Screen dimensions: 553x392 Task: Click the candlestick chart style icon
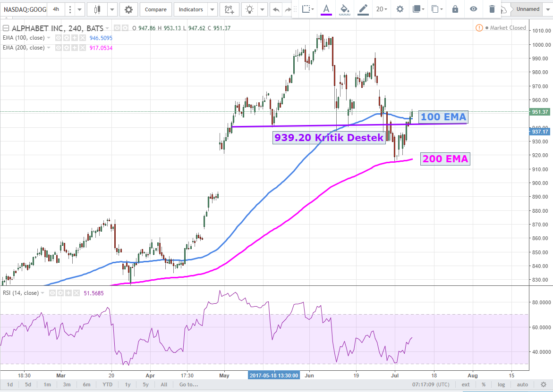[97, 9]
